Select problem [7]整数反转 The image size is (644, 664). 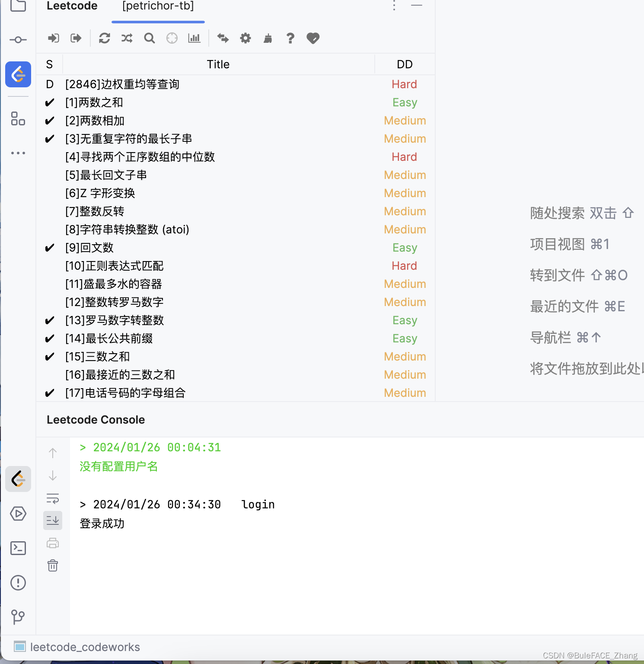coord(236,211)
